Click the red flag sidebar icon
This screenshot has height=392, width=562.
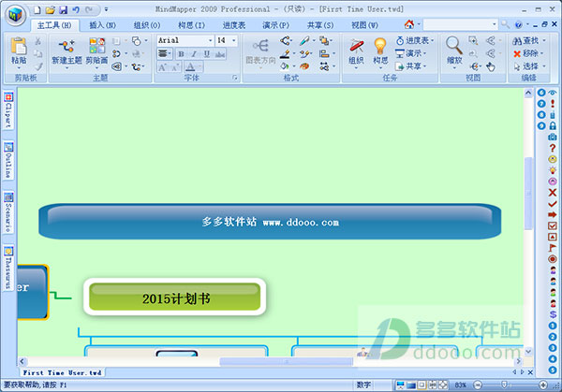click(553, 248)
